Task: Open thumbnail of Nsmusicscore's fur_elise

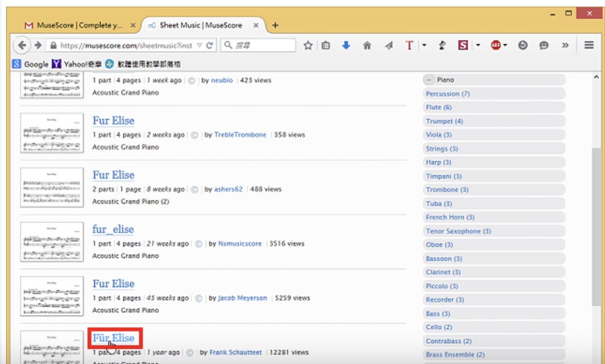Action: [52, 242]
